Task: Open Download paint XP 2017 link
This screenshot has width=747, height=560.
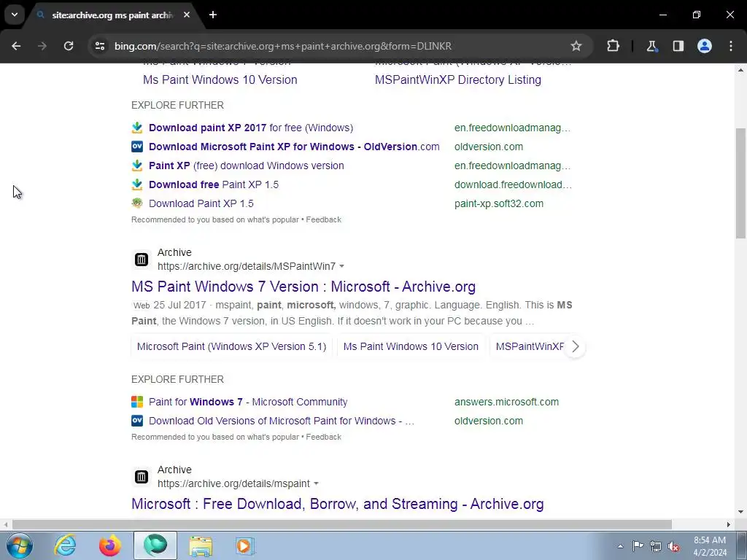Action: click(x=251, y=128)
